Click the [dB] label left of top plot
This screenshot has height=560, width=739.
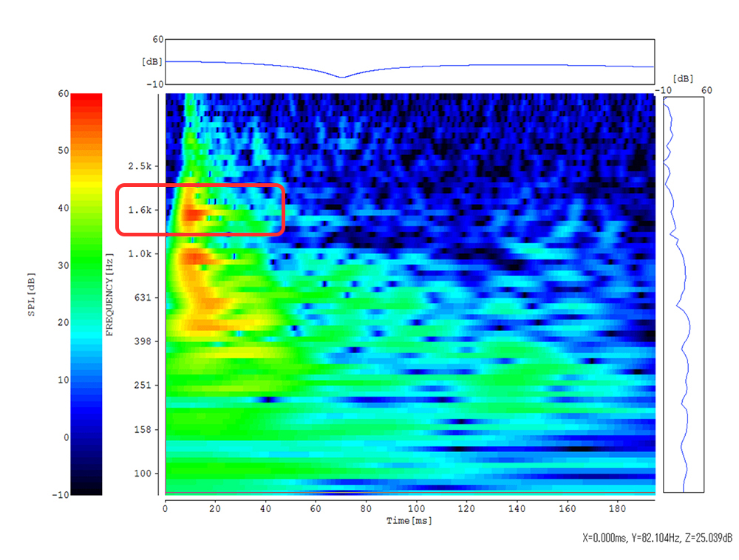[x=152, y=61]
